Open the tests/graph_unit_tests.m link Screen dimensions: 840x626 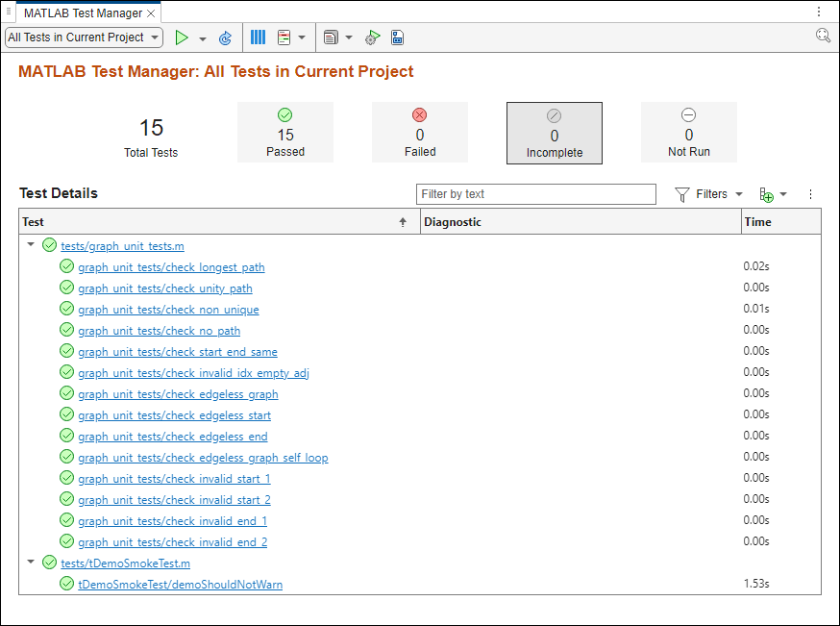[122, 246]
